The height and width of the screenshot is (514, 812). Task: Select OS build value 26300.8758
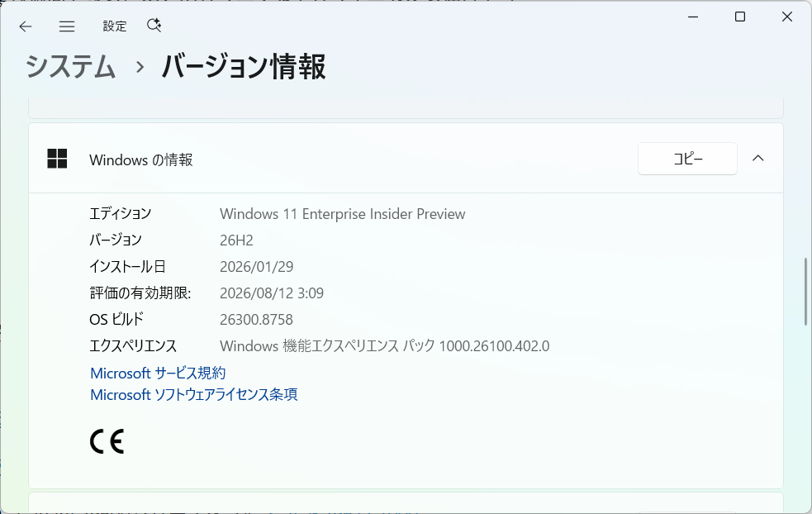click(256, 320)
